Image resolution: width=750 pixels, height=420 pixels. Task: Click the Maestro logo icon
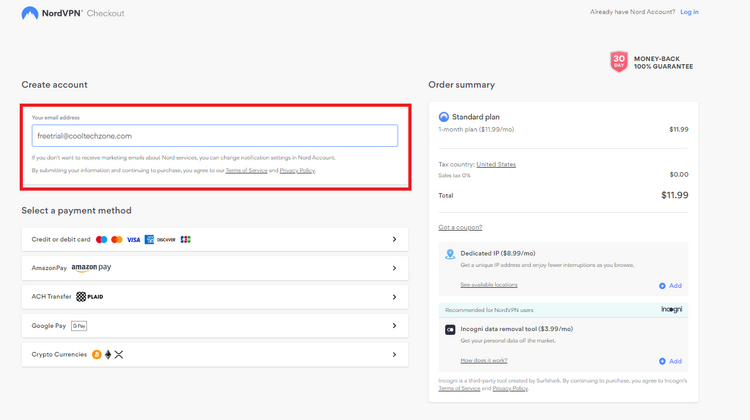click(101, 240)
